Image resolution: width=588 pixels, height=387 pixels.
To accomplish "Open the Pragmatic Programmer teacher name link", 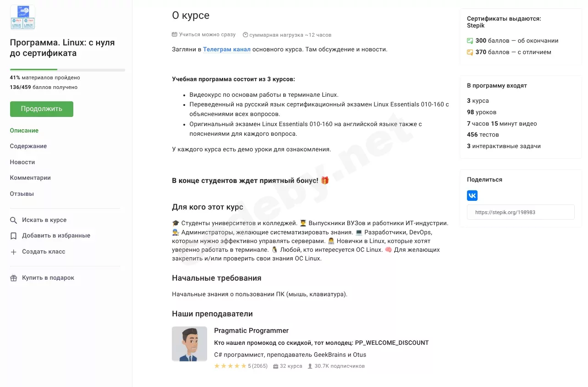I will click(x=251, y=331).
